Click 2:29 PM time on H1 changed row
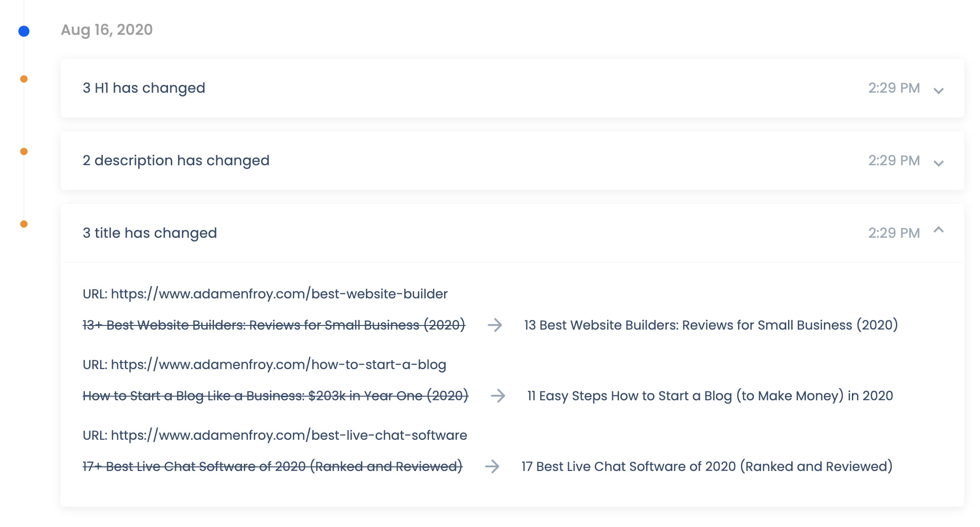 894,88
